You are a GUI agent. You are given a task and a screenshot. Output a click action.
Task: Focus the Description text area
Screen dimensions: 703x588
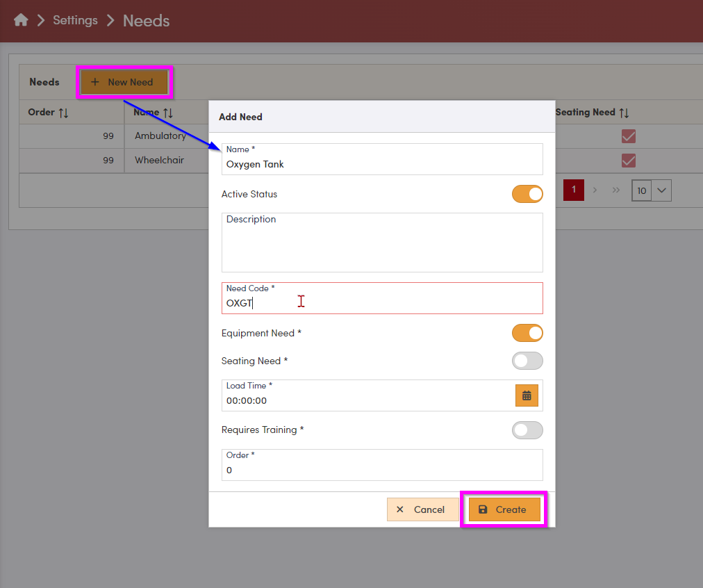pos(382,243)
